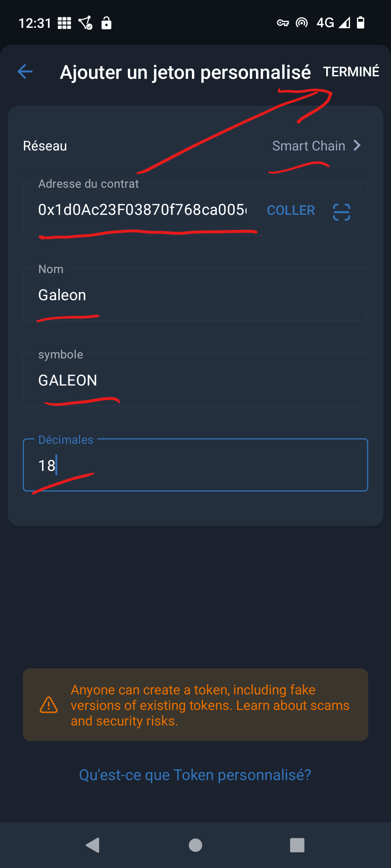Tap TERMINÉ to finish adding token
This screenshot has height=868, width=391.
(351, 72)
